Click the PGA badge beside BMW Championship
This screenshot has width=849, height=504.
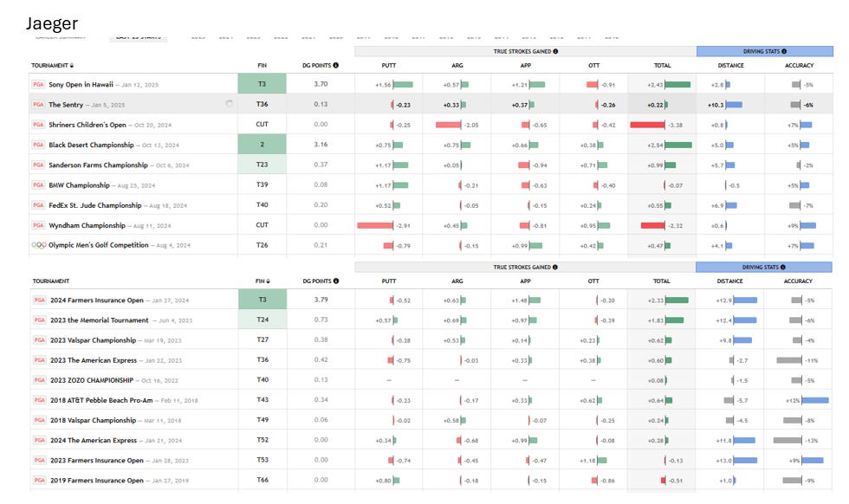(38, 184)
